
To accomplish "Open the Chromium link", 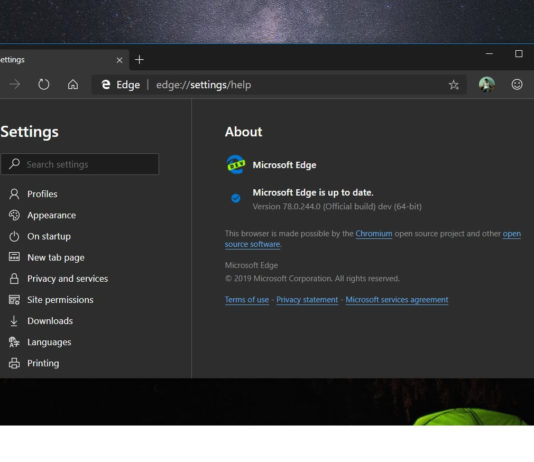I will pyautogui.click(x=374, y=234).
